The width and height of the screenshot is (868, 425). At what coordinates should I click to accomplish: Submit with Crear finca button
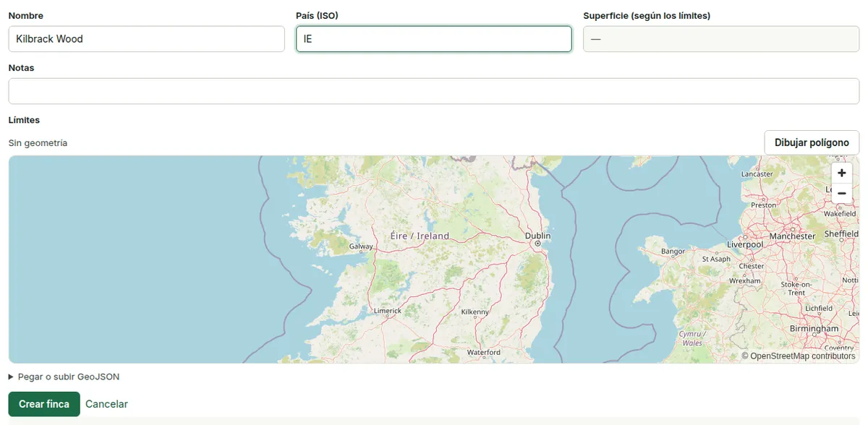click(x=44, y=404)
